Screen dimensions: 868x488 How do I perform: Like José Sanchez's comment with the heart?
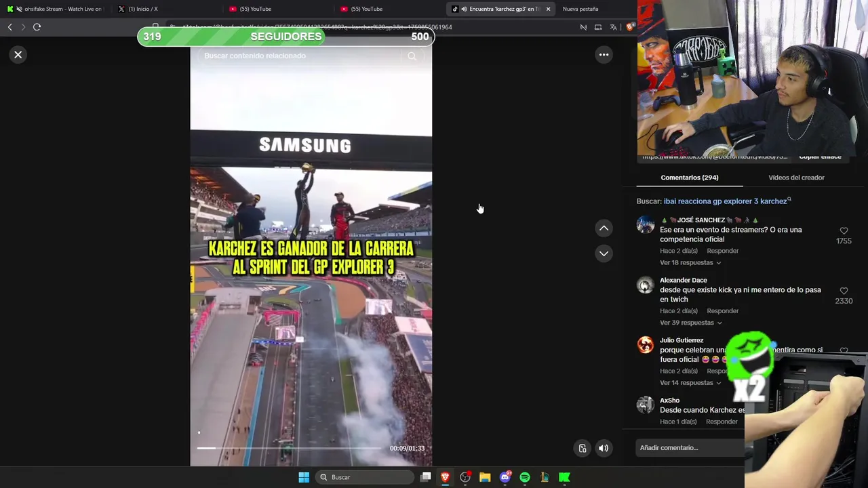coord(844,231)
